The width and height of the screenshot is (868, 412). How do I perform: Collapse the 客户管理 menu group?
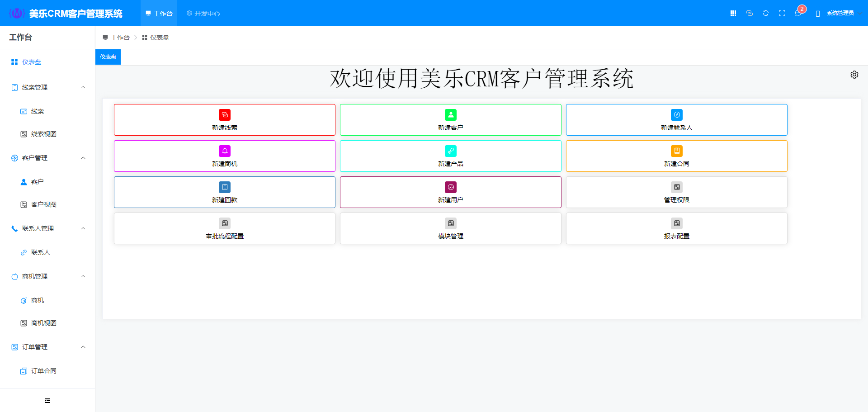[83, 158]
